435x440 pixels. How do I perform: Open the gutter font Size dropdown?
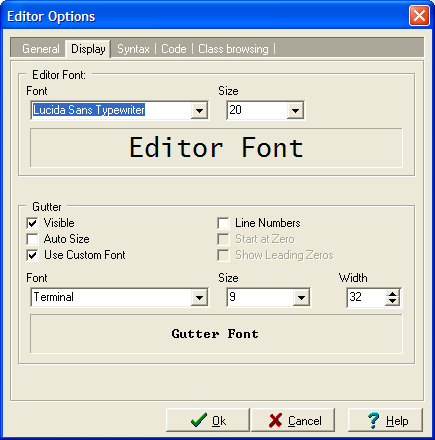coord(301,297)
